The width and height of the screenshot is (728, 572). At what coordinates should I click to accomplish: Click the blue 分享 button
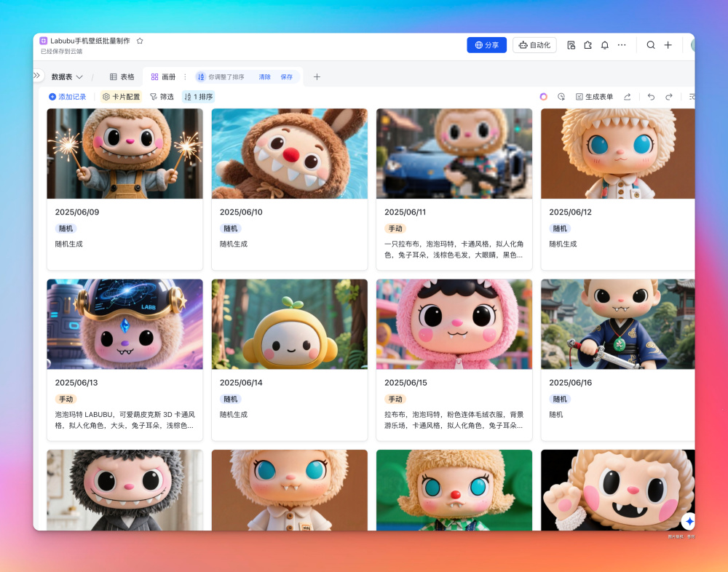pos(486,45)
